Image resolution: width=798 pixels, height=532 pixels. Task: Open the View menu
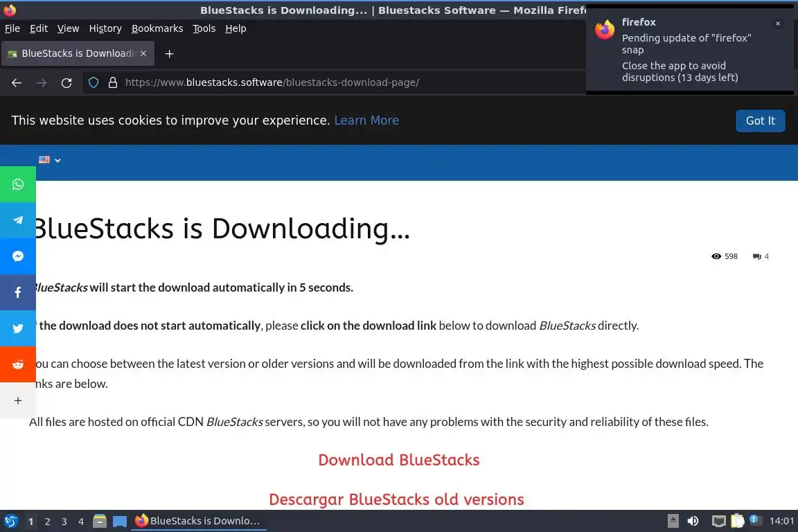coord(68,28)
